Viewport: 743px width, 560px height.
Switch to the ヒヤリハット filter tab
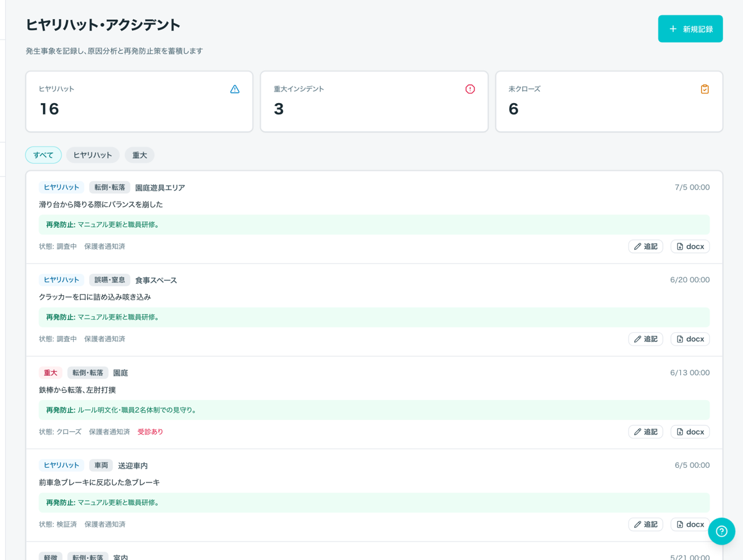coord(92,155)
